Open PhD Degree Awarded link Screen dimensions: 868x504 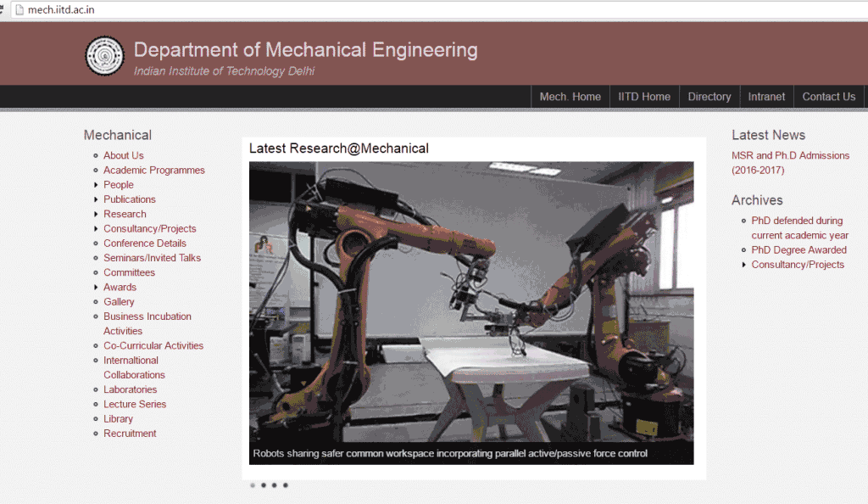[798, 249]
